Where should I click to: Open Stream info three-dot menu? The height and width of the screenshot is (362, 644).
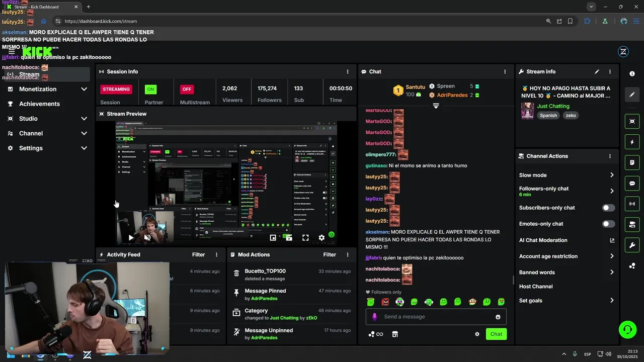(610, 71)
